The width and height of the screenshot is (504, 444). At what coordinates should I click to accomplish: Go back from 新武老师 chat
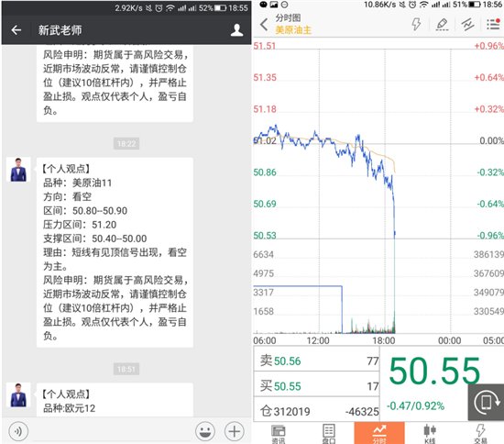[16, 30]
